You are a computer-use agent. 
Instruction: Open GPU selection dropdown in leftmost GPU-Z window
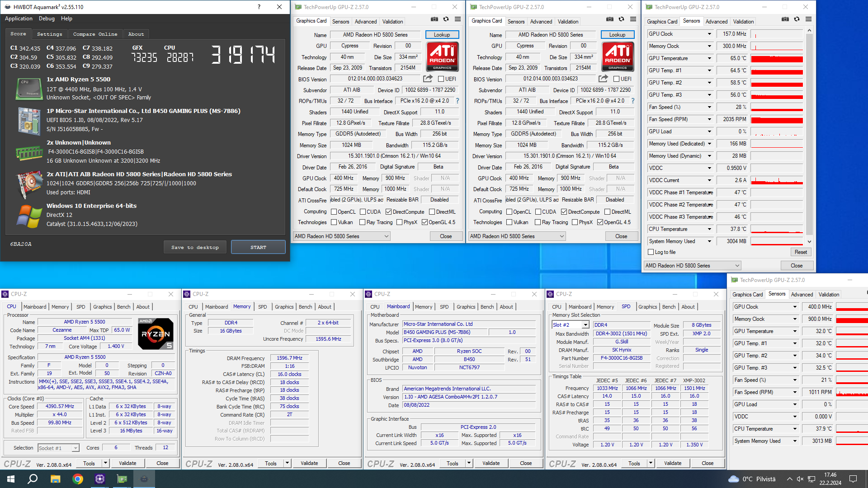[x=341, y=236]
